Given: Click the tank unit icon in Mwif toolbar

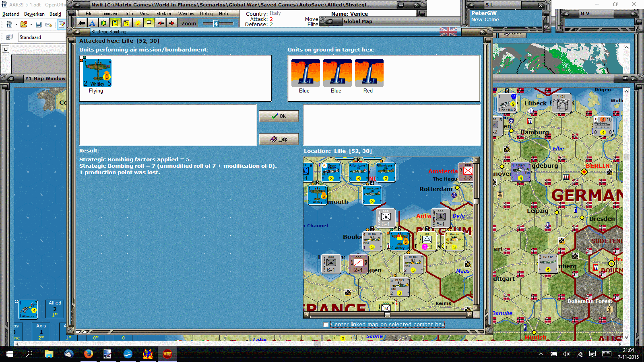Looking at the screenshot, I should (x=82, y=23).
